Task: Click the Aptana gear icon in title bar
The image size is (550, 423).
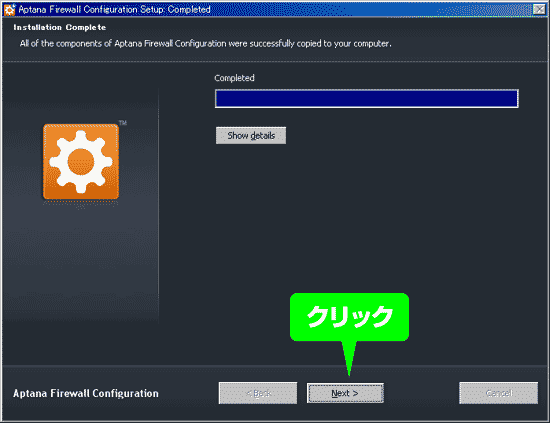Action: [9, 9]
